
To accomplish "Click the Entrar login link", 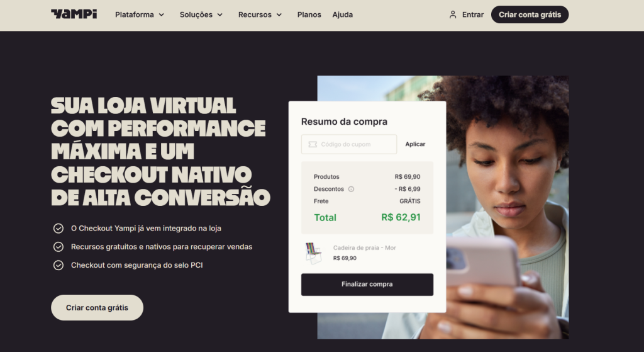I will click(473, 15).
